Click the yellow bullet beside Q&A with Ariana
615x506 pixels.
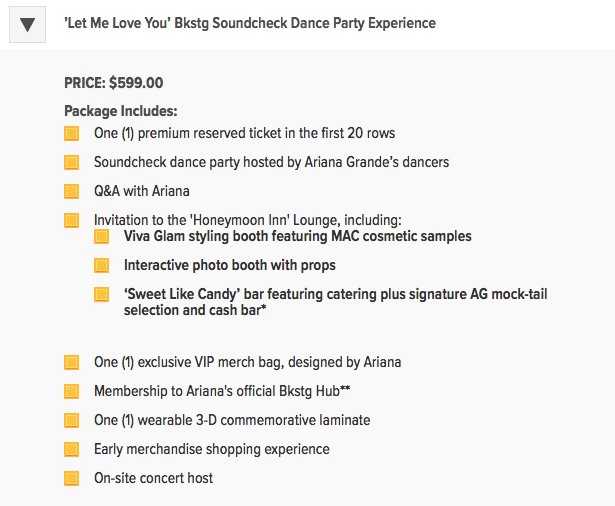tap(71, 191)
